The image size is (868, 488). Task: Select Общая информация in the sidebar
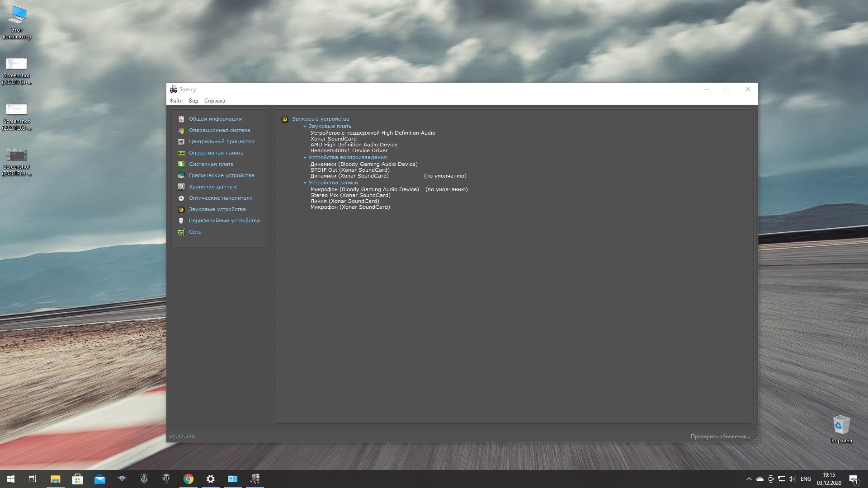(x=215, y=119)
